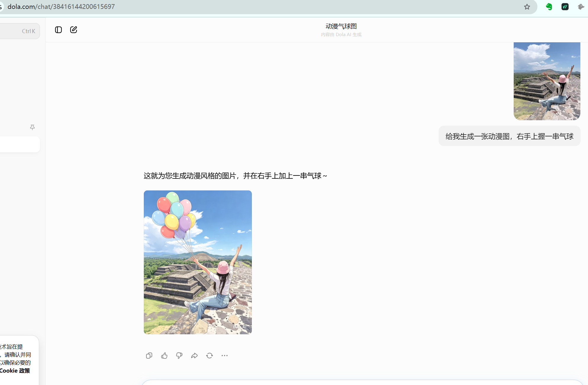Select the AI reply text about 动漫风格
This screenshot has height=385, width=588.
(235, 176)
